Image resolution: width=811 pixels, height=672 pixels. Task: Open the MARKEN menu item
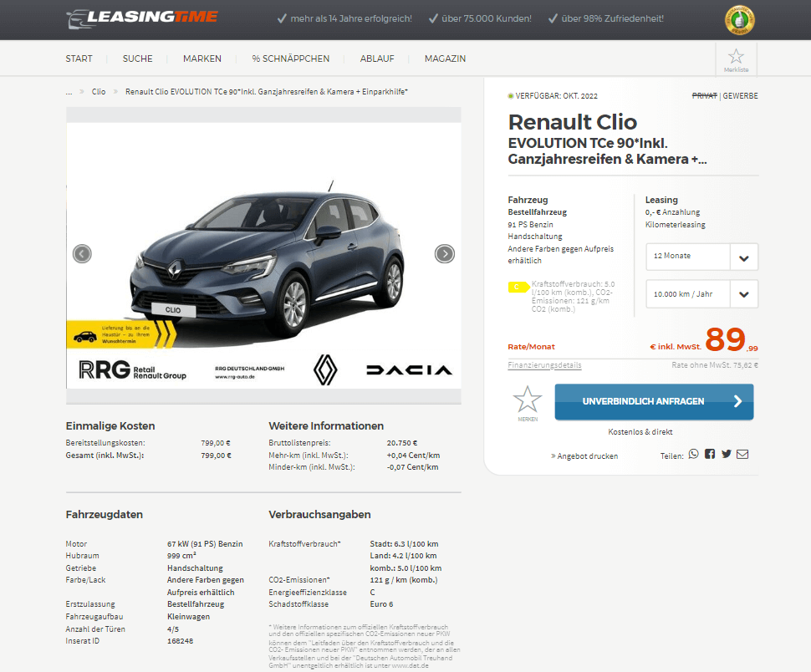tap(202, 59)
